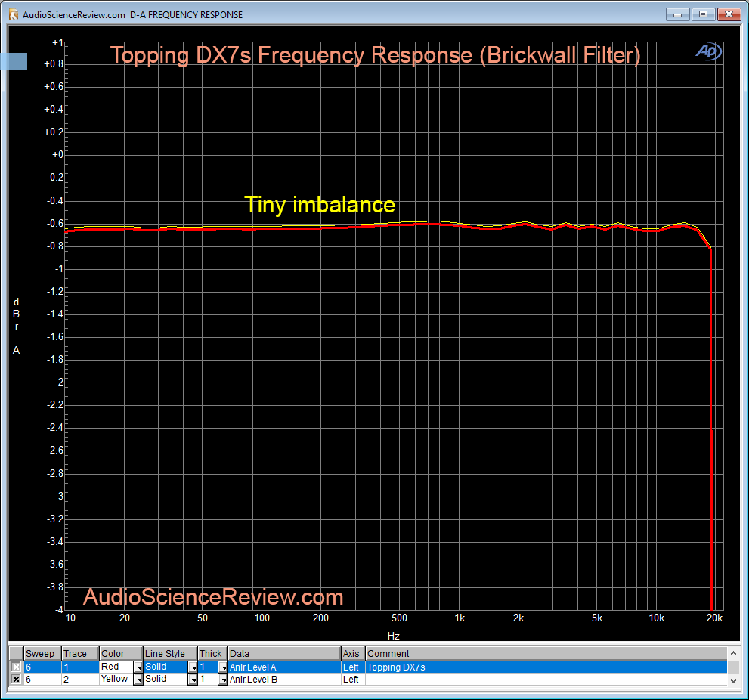Click the Axis cell for trace 2
749x700 pixels.
354,679
